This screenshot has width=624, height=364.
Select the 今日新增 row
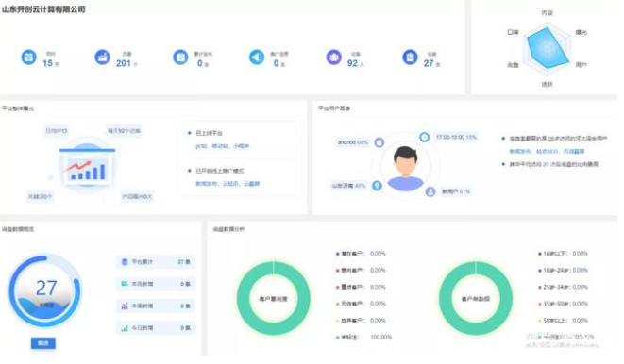coord(156,328)
